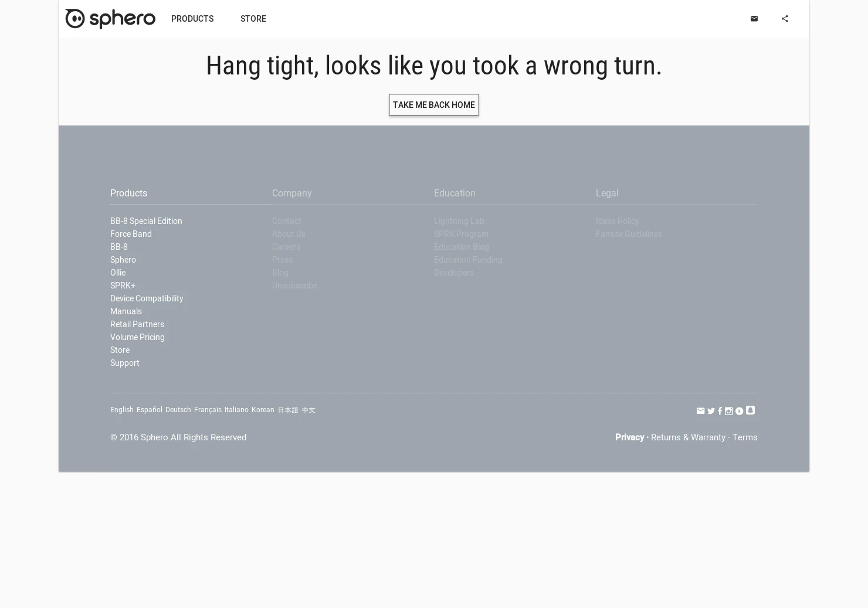This screenshot has height=608, width=868.
Task: Open Device Compatibility link
Action: coord(147,298)
